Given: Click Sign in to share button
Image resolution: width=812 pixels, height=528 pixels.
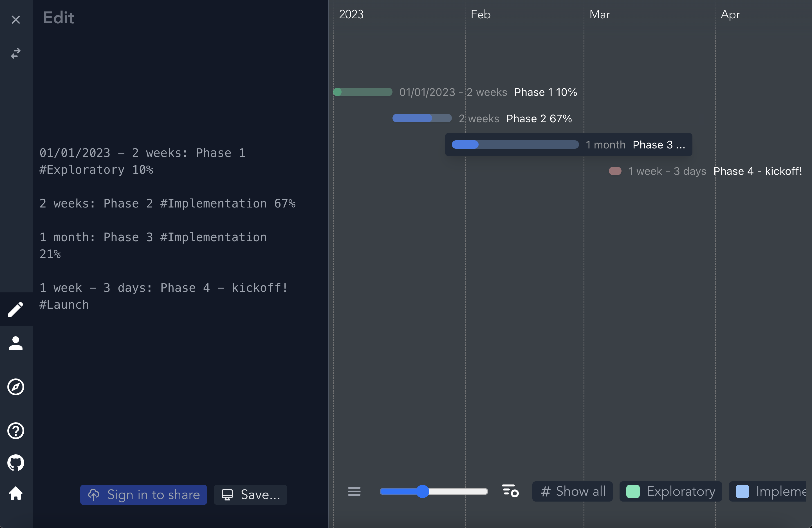Looking at the screenshot, I should pos(143,495).
